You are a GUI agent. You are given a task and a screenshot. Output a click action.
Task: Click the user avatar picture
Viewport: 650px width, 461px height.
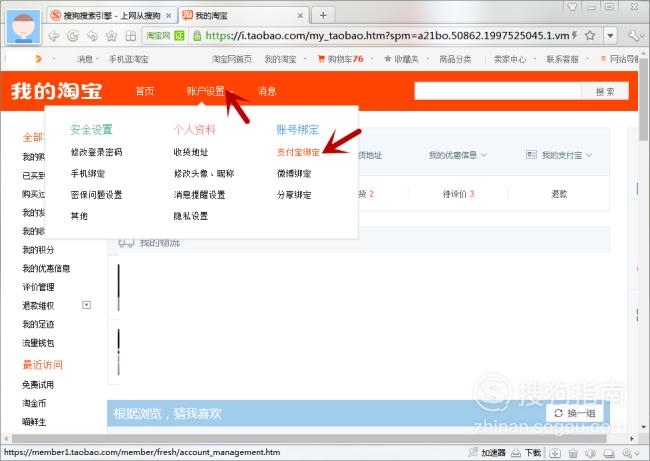click(x=23, y=27)
